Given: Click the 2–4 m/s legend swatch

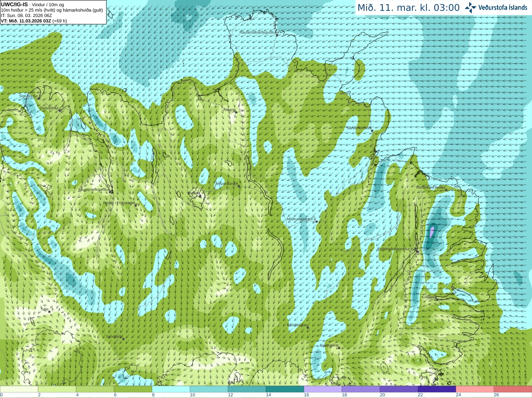Looking at the screenshot, I should (x=57, y=389).
